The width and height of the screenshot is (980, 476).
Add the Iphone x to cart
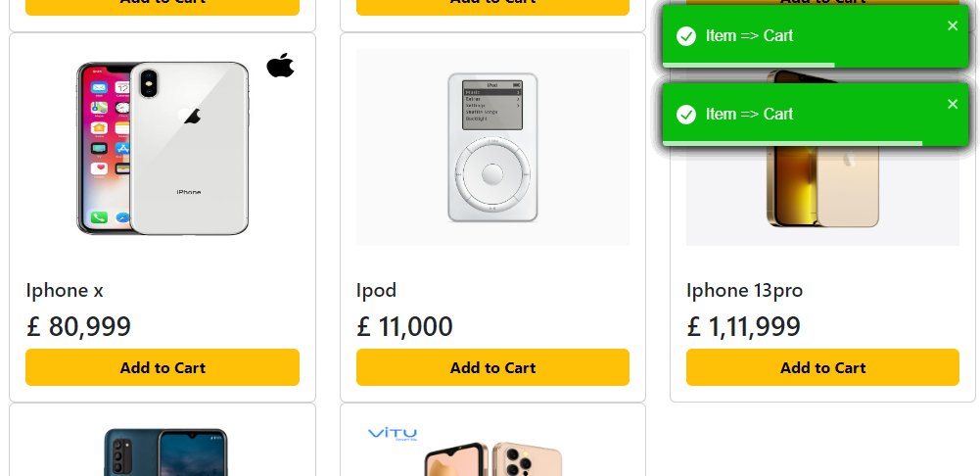tap(163, 367)
